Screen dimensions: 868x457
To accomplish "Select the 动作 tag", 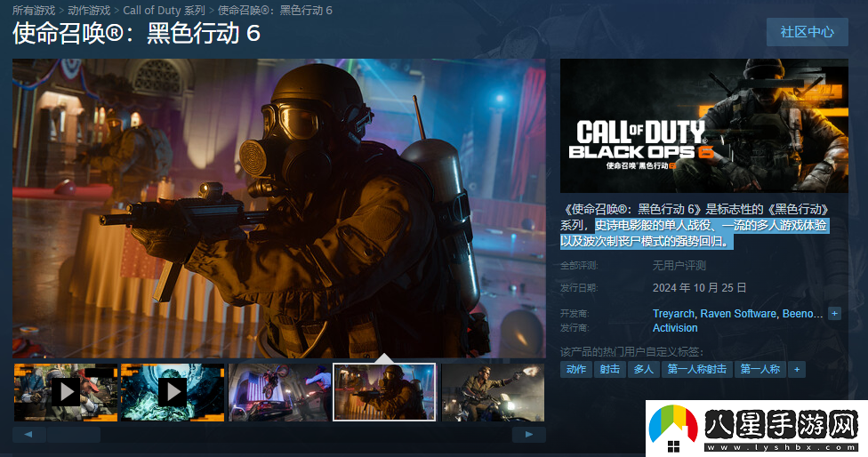I will tap(576, 369).
